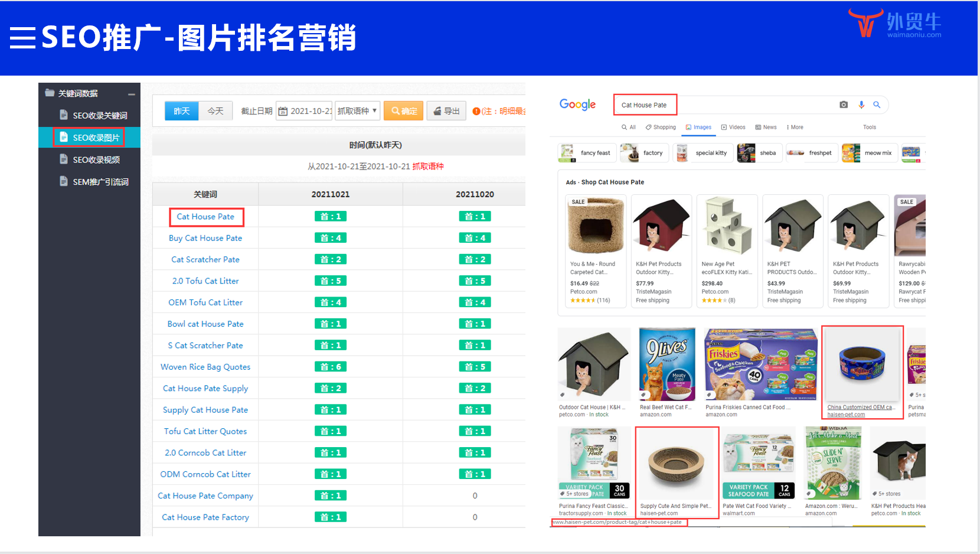Switch to the 今天 tab
The image size is (980, 554).
coord(215,111)
